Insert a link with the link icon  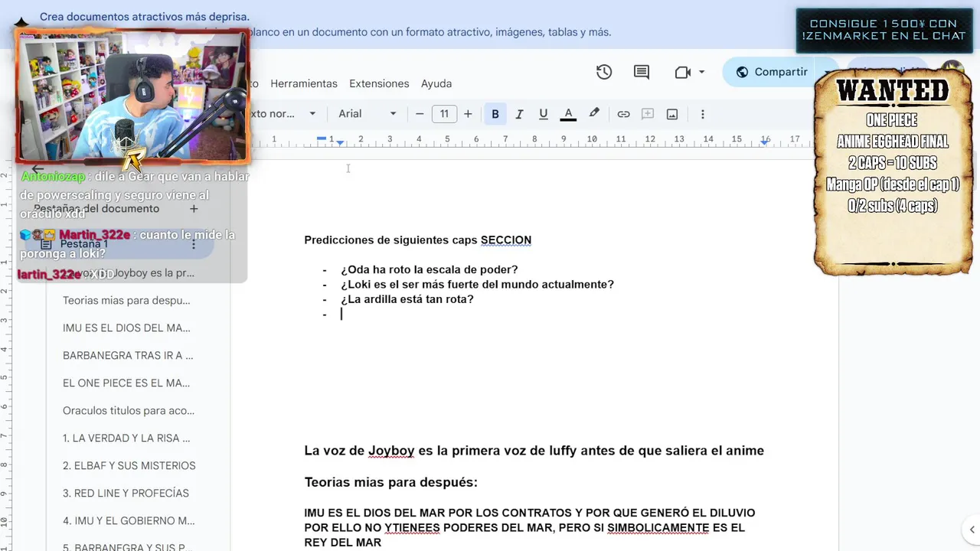click(x=623, y=114)
